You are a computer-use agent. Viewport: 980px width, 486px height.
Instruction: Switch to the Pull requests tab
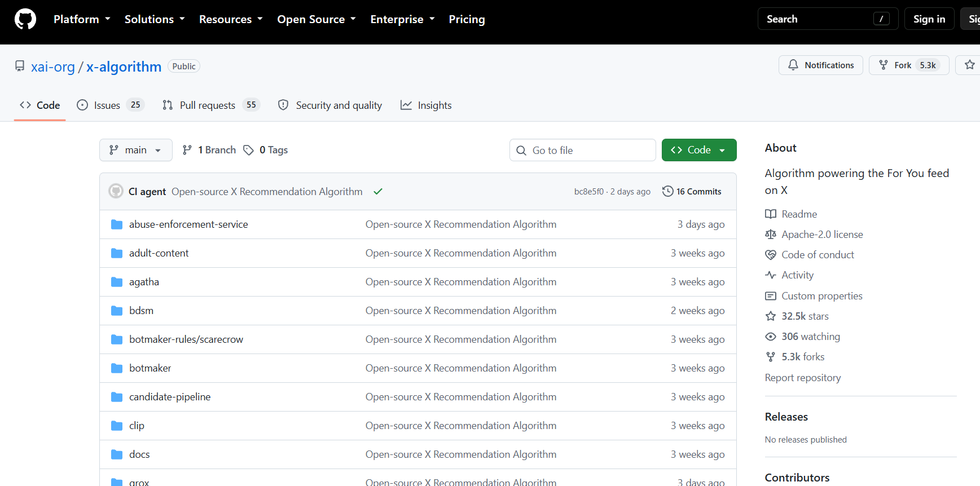[211, 105]
